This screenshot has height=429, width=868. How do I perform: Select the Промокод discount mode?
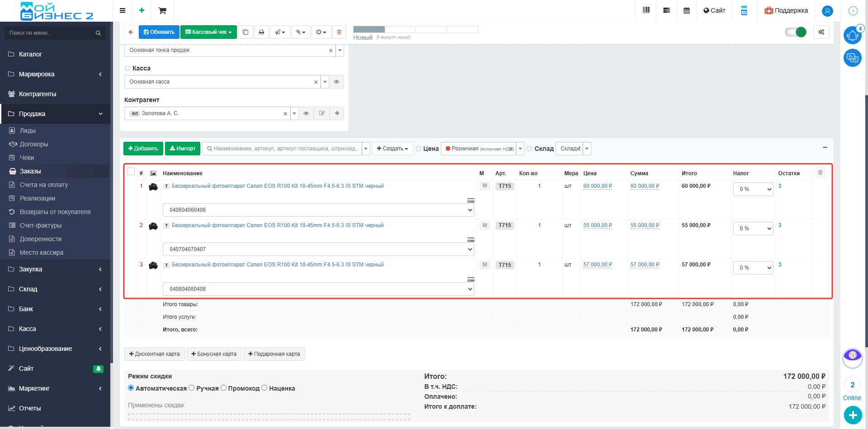[223, 388]
